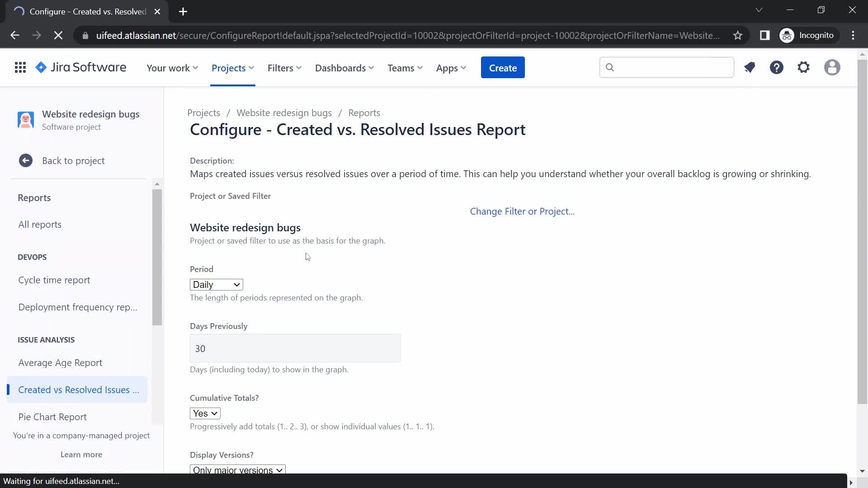Click the help question mark icon

[777, 67]
